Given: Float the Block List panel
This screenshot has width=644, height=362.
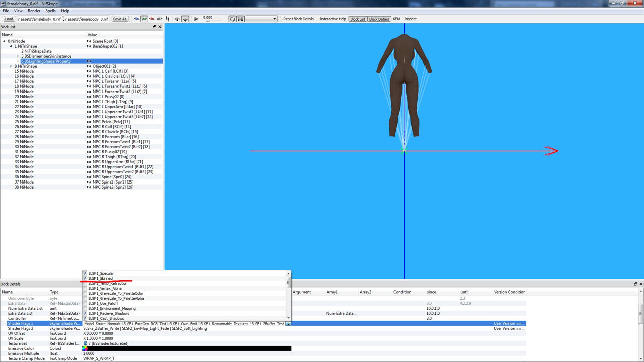Looking at the screenshot, I should (155, 27).
